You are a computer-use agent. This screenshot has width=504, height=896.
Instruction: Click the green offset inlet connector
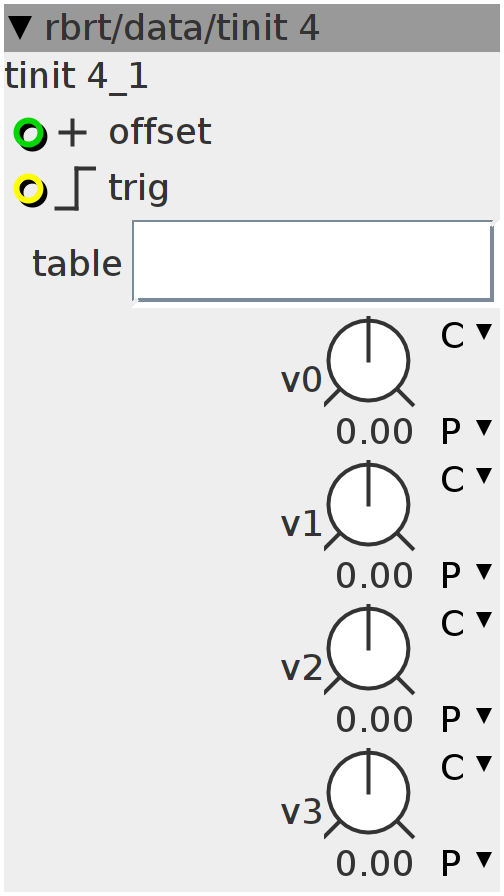tap(30, 134)
